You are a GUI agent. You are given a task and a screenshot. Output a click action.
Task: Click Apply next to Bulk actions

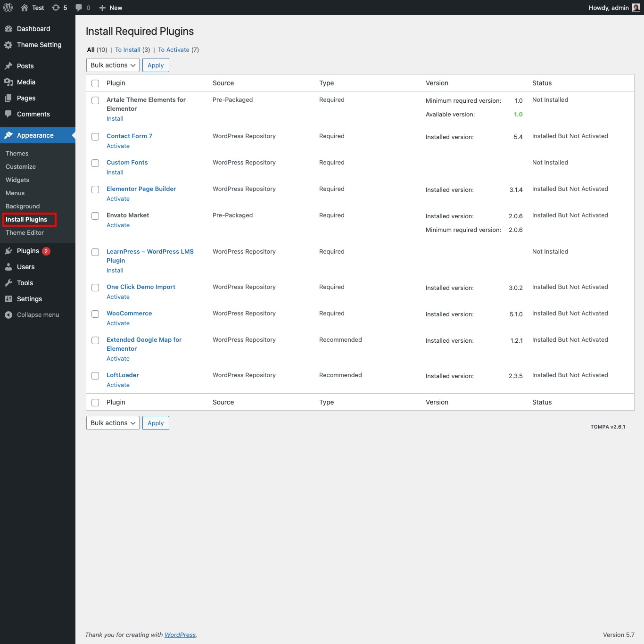pos(156,65)
